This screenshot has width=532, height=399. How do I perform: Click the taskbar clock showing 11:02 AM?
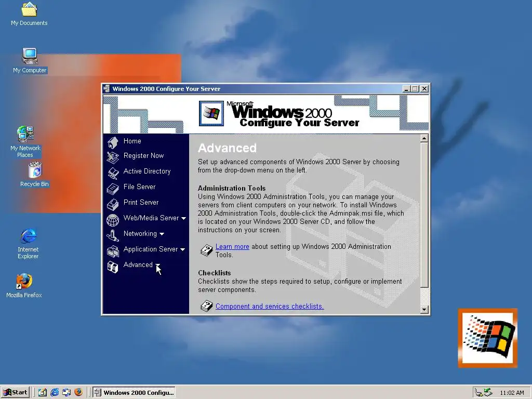click(x=512, y=393)
